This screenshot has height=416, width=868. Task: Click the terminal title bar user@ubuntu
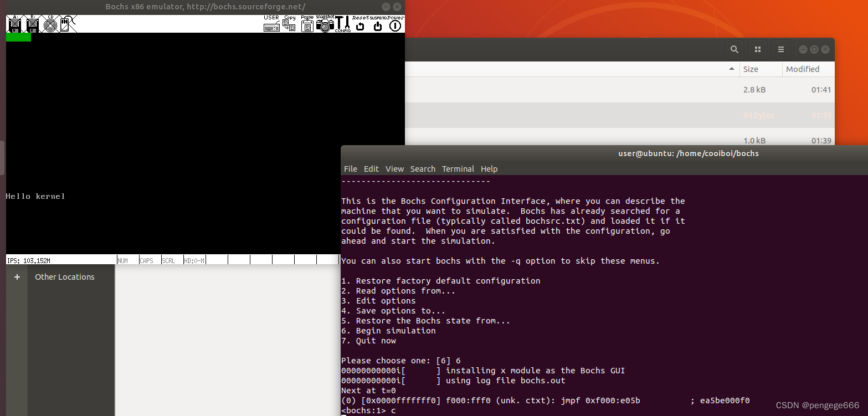point(689,153)
